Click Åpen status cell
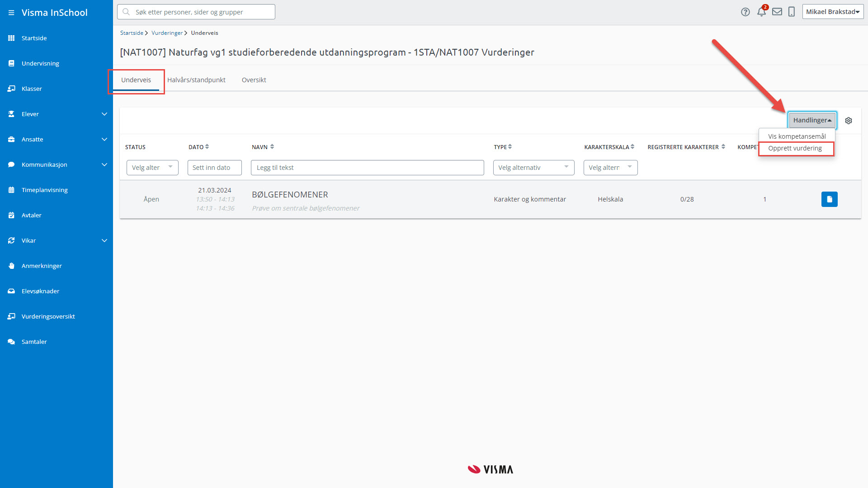Screen dimensions: 868x488 click(x=151, y=199)
